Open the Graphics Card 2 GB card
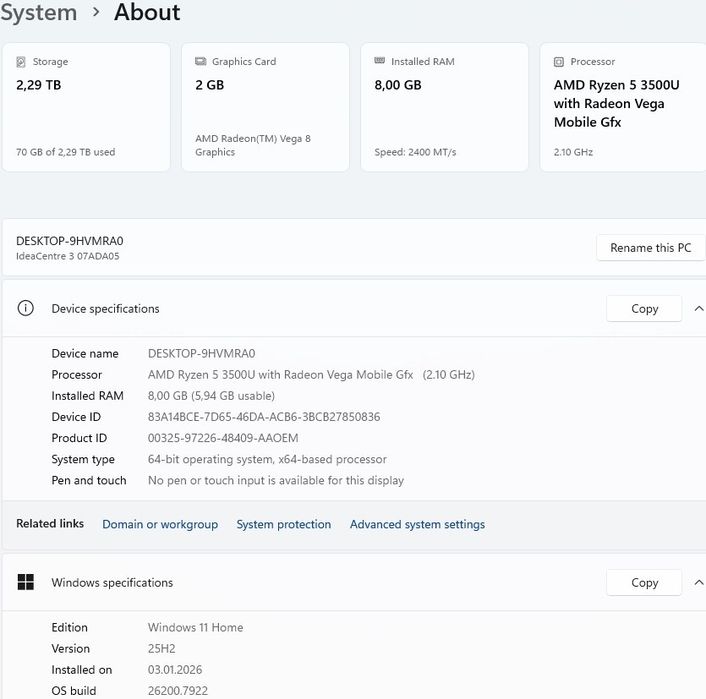The width and height of the screenshot is (706, 699). click(265, 107)
